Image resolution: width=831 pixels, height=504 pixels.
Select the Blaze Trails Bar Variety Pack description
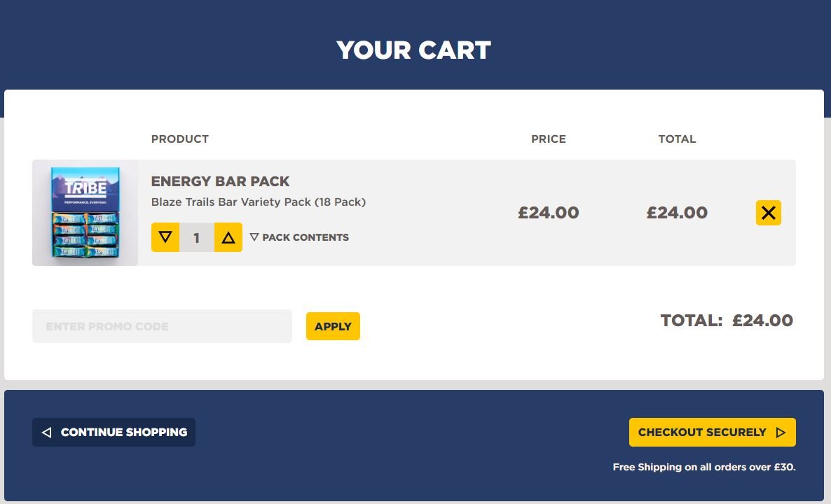(259, 202)
